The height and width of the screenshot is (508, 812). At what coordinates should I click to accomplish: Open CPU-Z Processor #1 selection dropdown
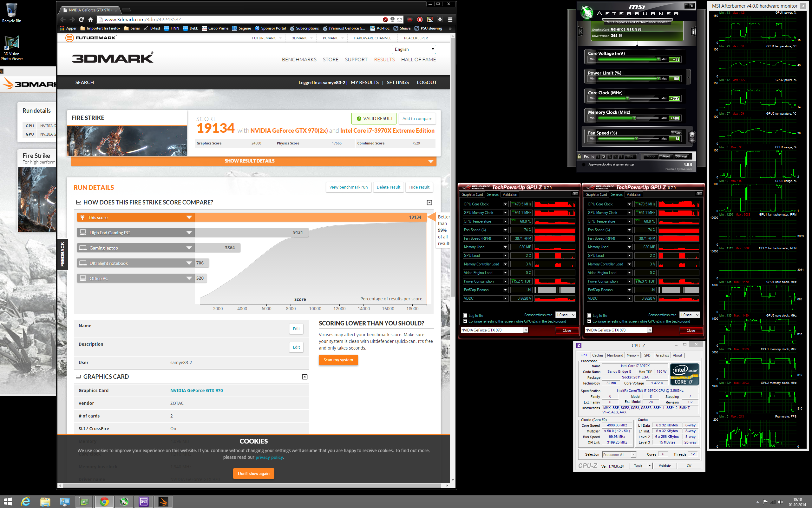tap(619, 455)
